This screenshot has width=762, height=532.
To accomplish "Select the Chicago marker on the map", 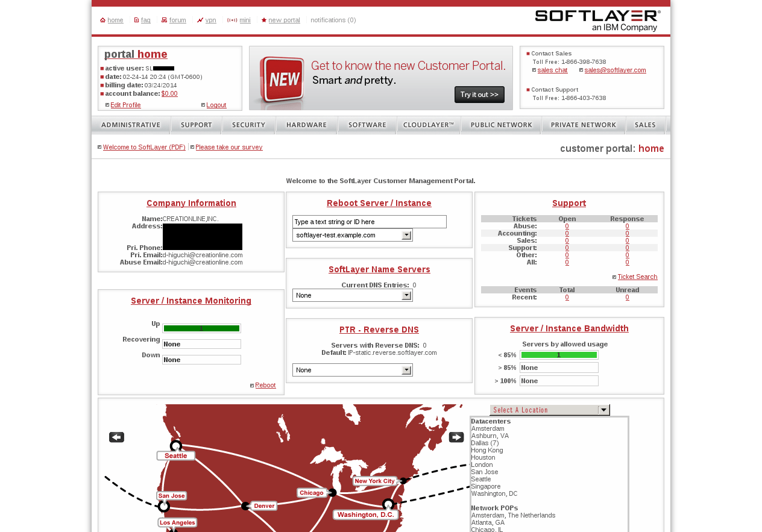I will click(332, 493).
